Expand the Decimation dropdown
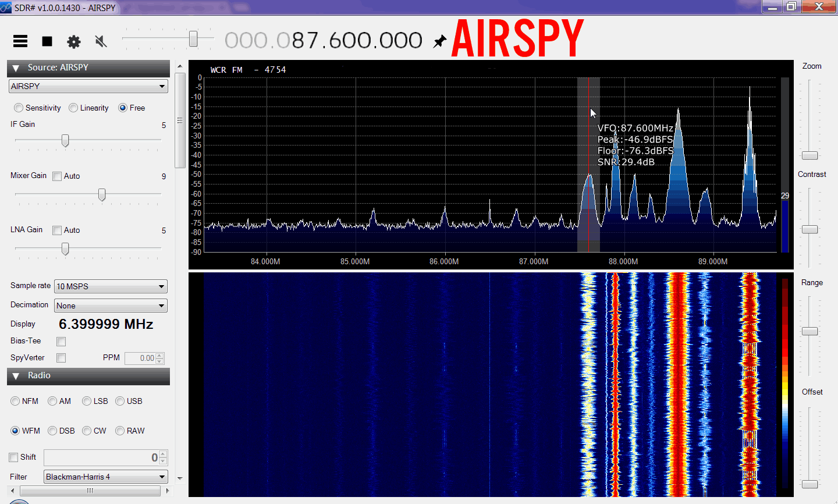 coord(111,306)
